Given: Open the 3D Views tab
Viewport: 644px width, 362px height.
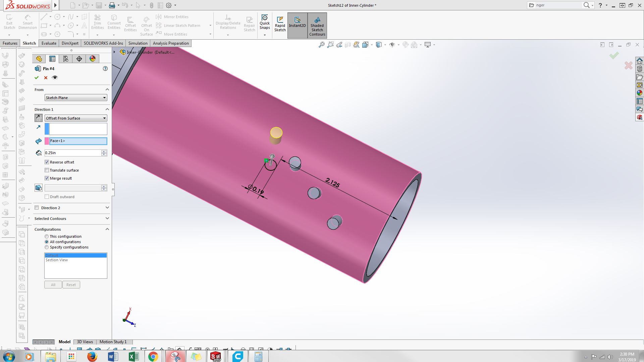Looking at the screenshot, I should tap(85, 342).
